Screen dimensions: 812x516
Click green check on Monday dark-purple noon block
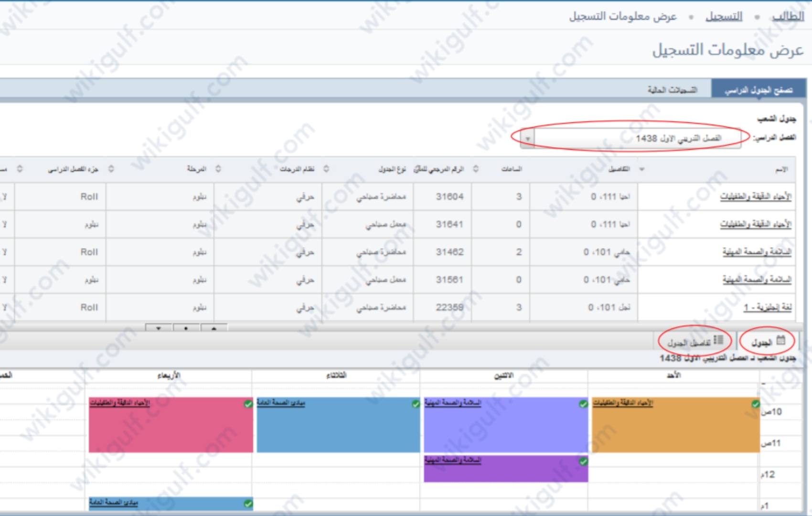coord(583,461)
